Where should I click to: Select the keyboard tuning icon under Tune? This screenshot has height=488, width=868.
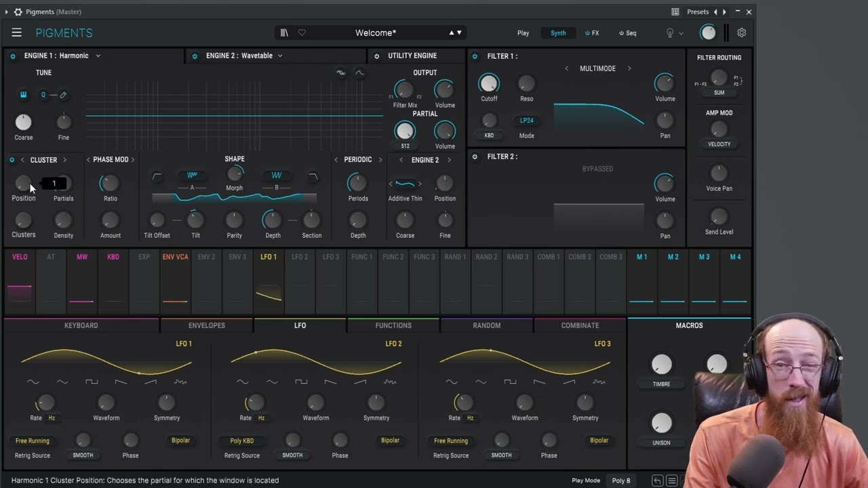(23, 95)
